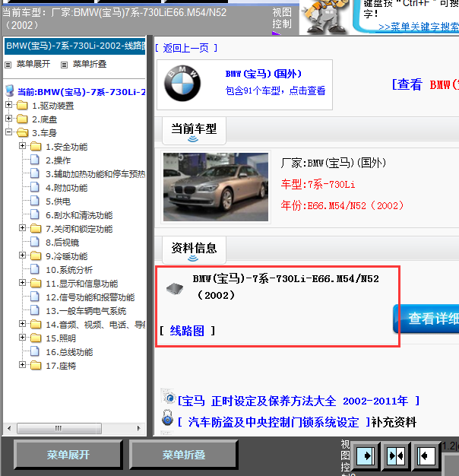Viewport: 459px width, 476px height.
Task: Expand the 2.底盘 tree node
Action: 9,119
